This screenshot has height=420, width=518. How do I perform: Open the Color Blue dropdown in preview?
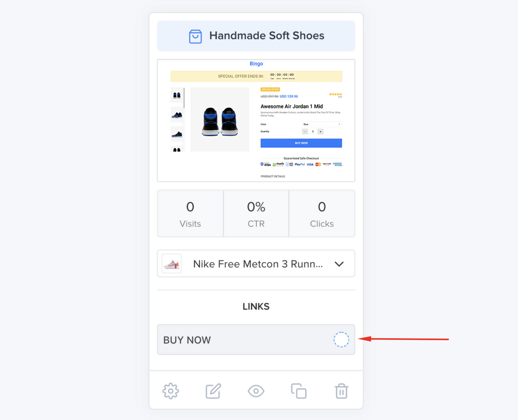click(322, 124)
